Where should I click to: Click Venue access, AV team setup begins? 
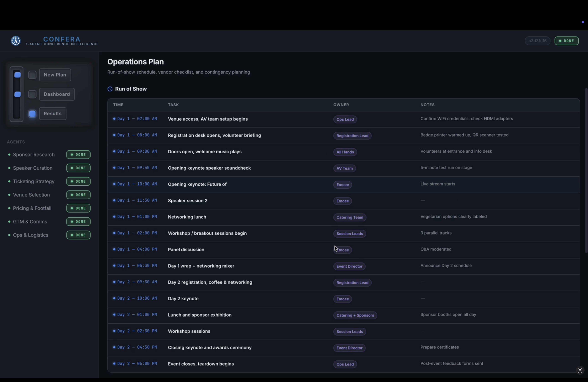pos(208,119)
